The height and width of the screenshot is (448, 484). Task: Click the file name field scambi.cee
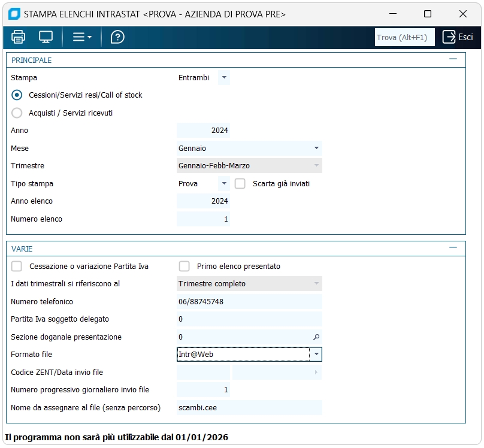tap(249, 408)
